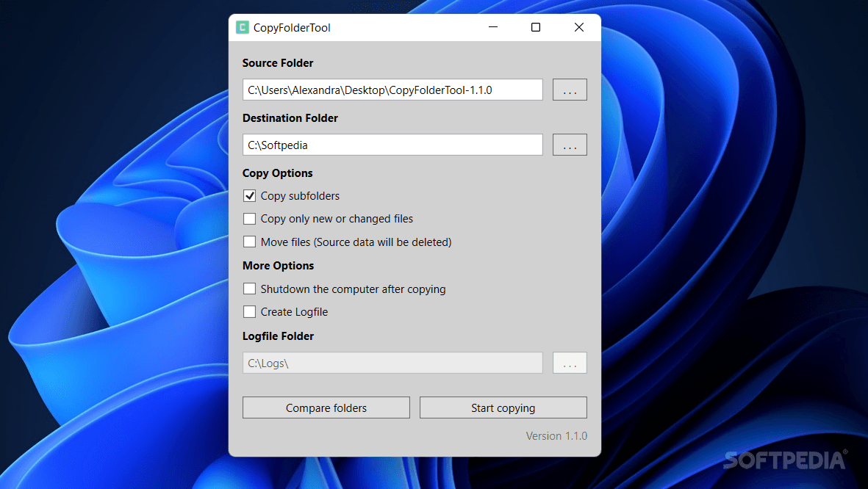Click the Logfile Folder heading
The width and height of the screenshot is (868, 489).
(278, 336)
